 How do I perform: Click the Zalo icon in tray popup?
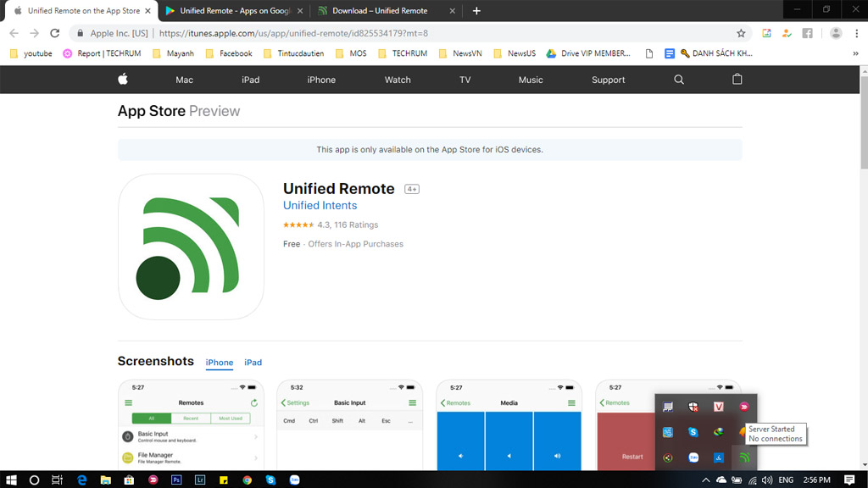tap(693, 457)
